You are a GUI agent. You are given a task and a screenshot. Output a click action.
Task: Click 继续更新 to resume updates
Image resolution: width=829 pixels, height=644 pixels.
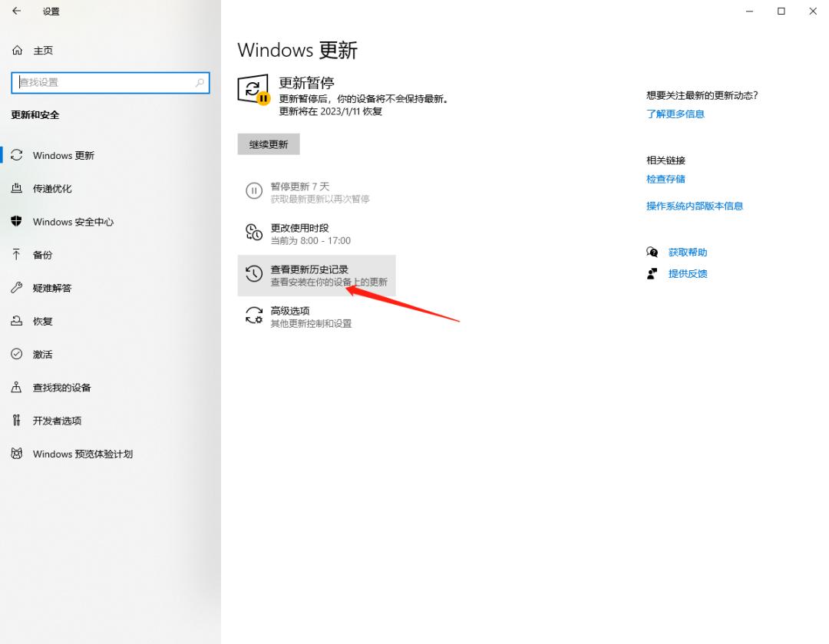click(268, 144)
